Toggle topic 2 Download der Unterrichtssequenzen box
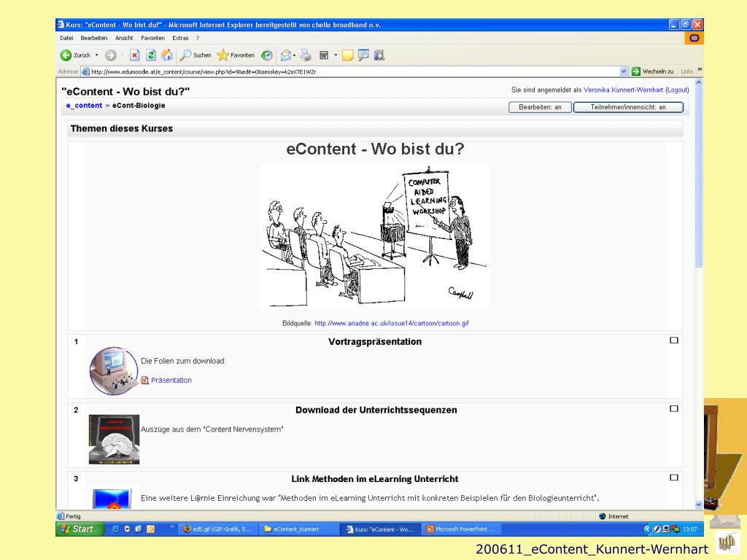The image size is (747, 560). coord(673,408)
